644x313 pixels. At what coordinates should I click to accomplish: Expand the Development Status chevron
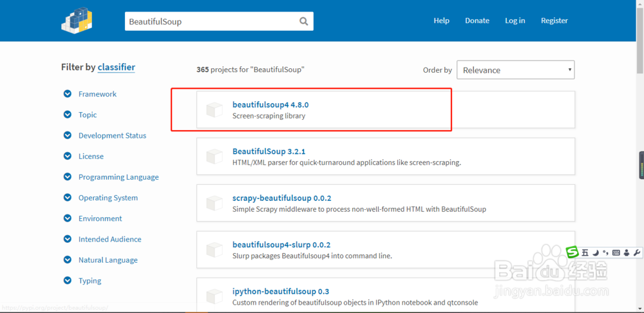tap(68, 135)
